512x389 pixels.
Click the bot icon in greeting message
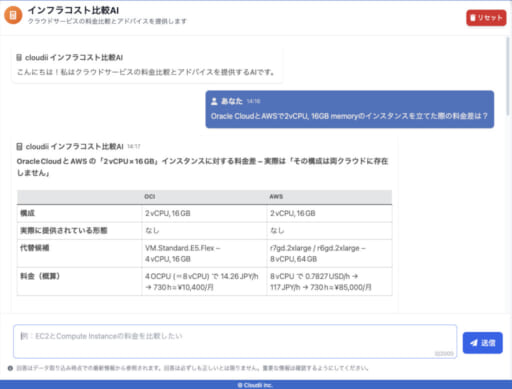click(x=19, y=58)
